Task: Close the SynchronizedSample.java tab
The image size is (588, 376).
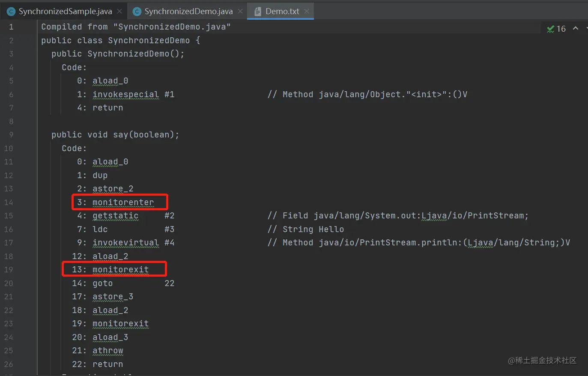Action: pyautogui.click(x=119, y=12)
